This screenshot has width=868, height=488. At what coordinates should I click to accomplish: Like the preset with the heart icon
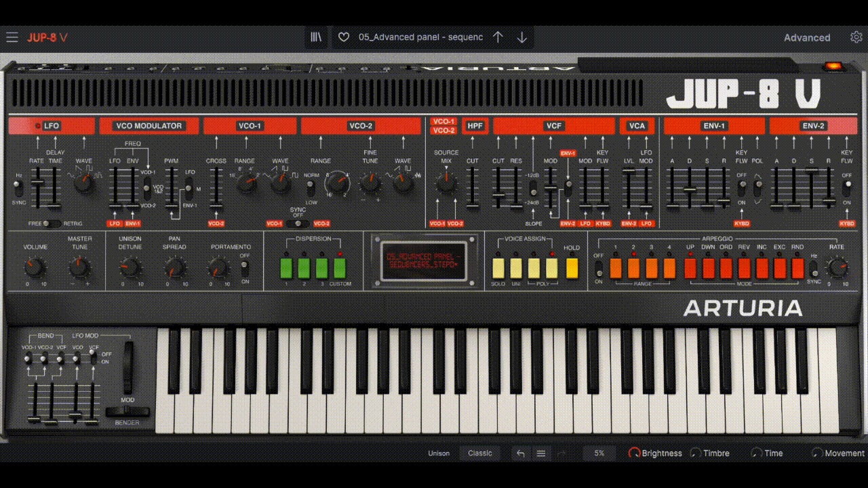click(x=344, y=37)
